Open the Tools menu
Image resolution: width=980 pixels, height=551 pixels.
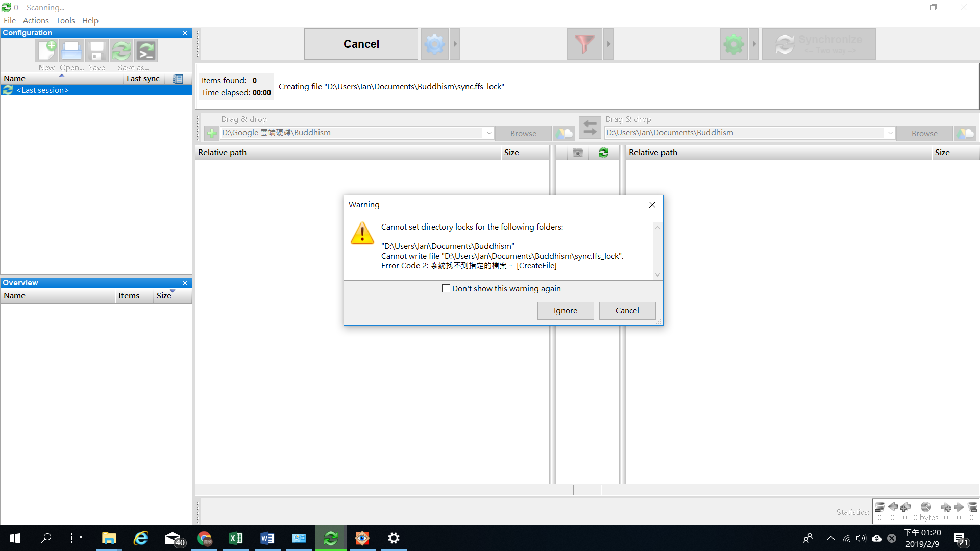[x=65, y=20]
